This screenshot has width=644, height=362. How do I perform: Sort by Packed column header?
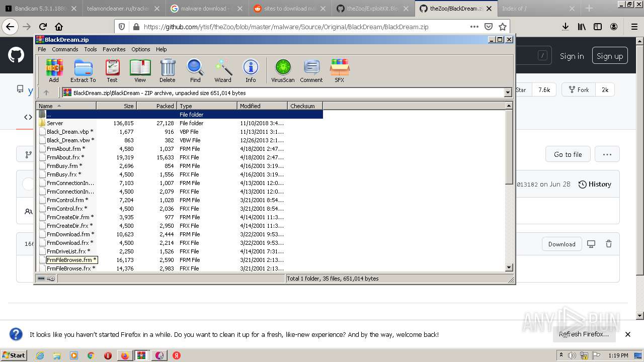156,106
